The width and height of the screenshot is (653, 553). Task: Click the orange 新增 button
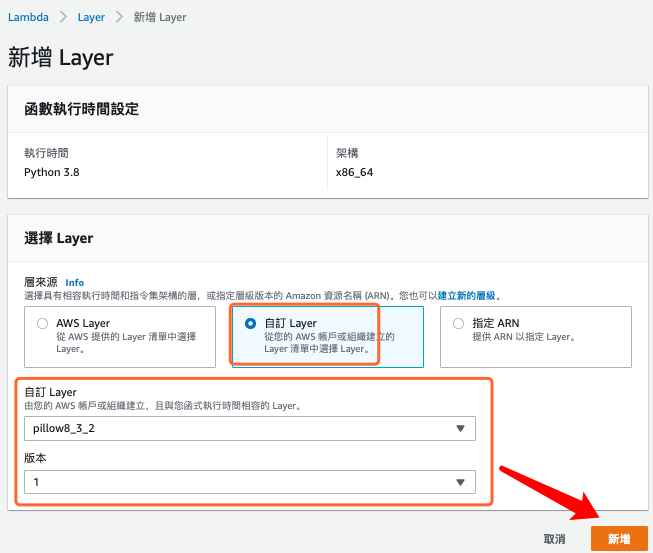pos(619,539)
